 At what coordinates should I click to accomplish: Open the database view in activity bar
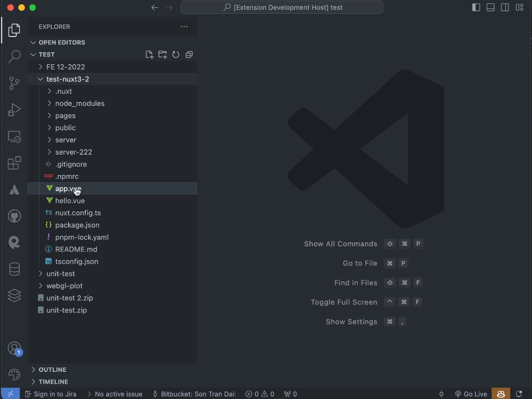tap(14, 269)
